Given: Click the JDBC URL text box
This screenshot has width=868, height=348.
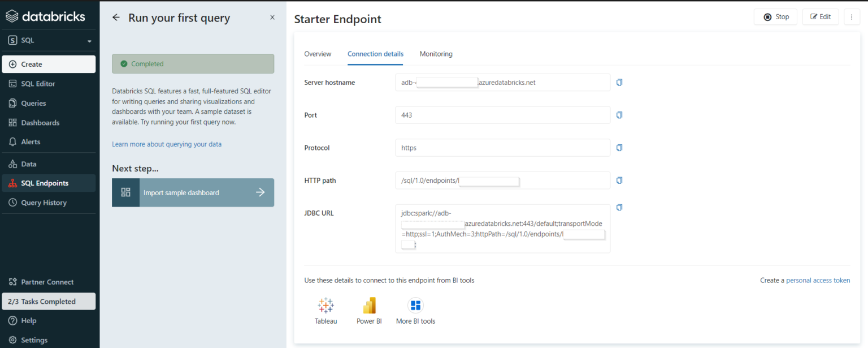Looking at the screenshot, I should coord(502,229).
